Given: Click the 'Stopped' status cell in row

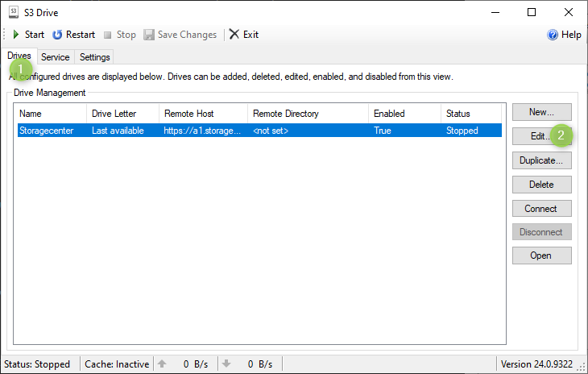Looking at the screenshot, I should tap(462, 131).
